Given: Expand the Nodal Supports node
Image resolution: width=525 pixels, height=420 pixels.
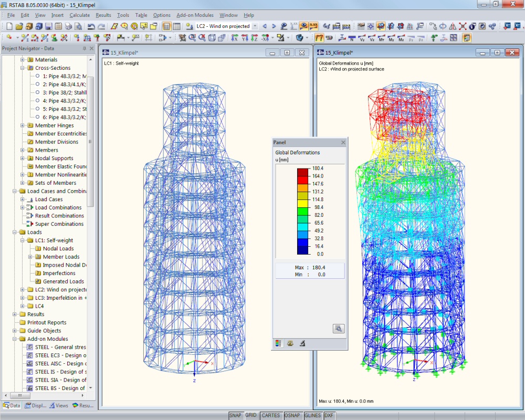Looking at the screenshot, I should tap(23, 158).
